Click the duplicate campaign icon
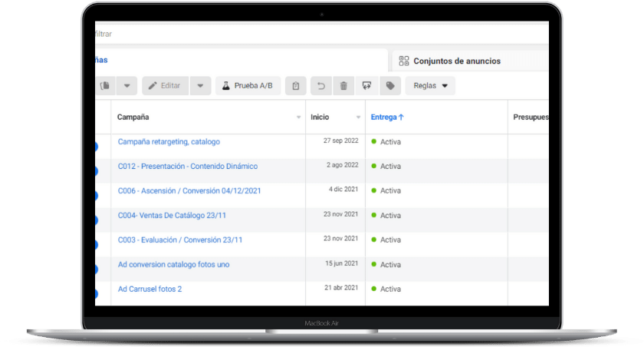Image resolution: width=644 pixels, height=347 pixels. pyautogui.click(x=104, y=86)
